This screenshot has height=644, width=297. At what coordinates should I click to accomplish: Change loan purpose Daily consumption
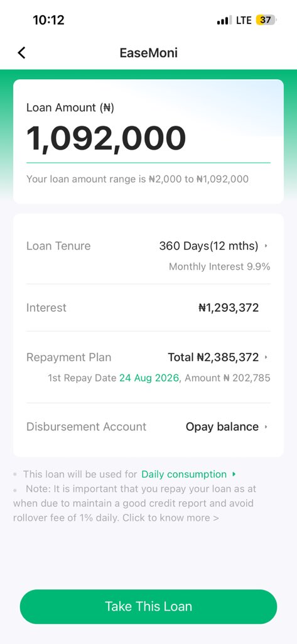184,474
